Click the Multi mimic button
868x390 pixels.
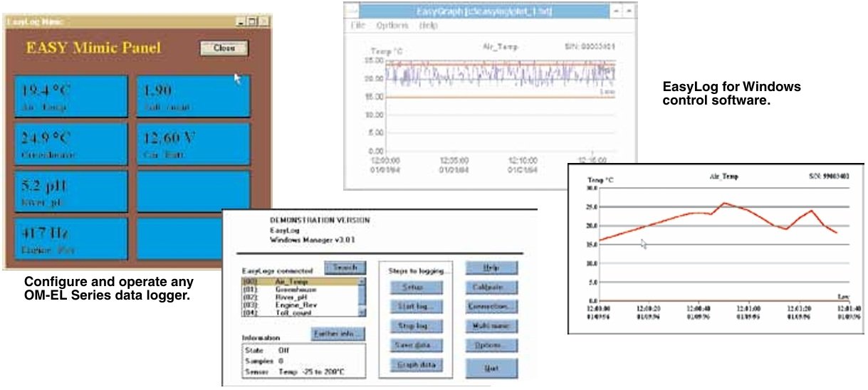point(491,326)
